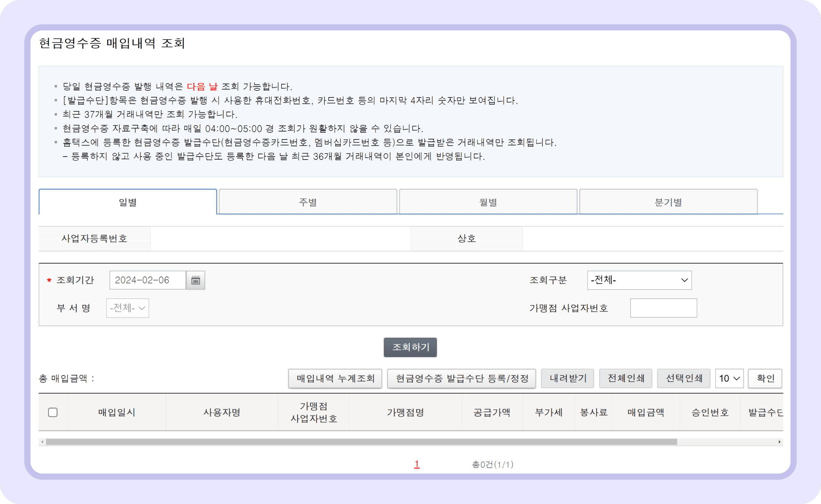The image size is (821, 504).
Task: Check the select-all checkbox in the table header
Action: (x=53, y=412)
